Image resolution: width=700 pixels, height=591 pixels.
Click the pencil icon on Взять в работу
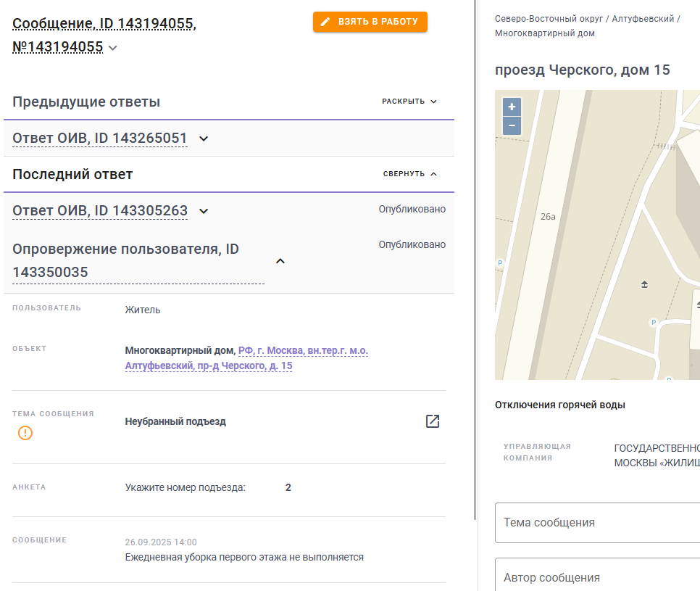coord(325,22)
